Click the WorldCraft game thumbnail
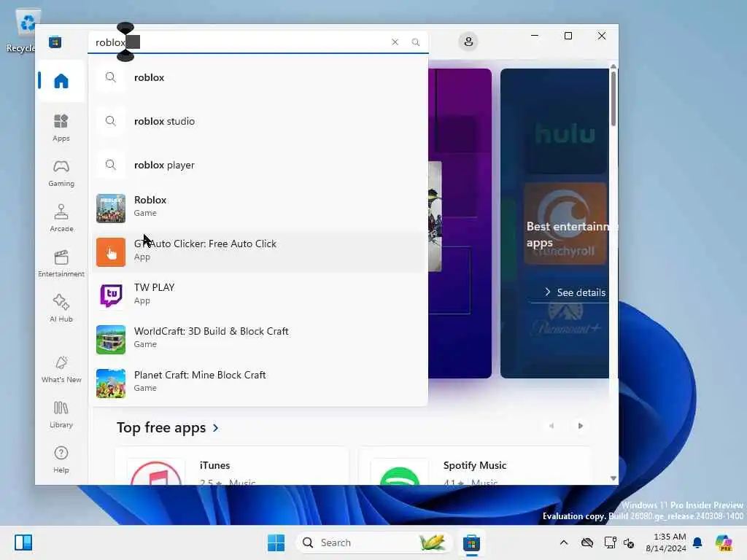This screenshot has width=747, height=560. [x=111, y=340]
